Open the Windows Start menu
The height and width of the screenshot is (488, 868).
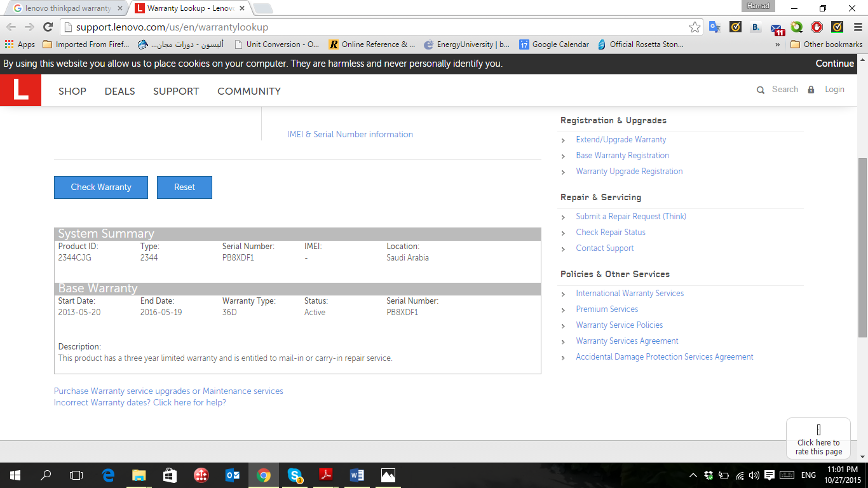15,475
